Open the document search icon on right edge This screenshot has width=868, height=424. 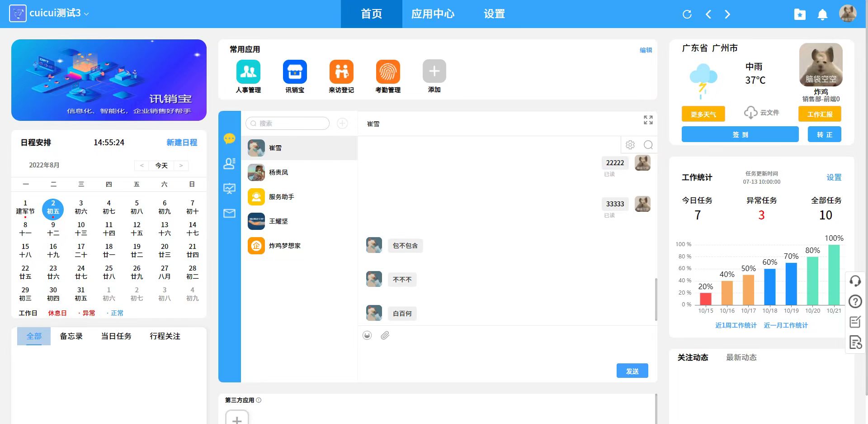tap(855, 342)
